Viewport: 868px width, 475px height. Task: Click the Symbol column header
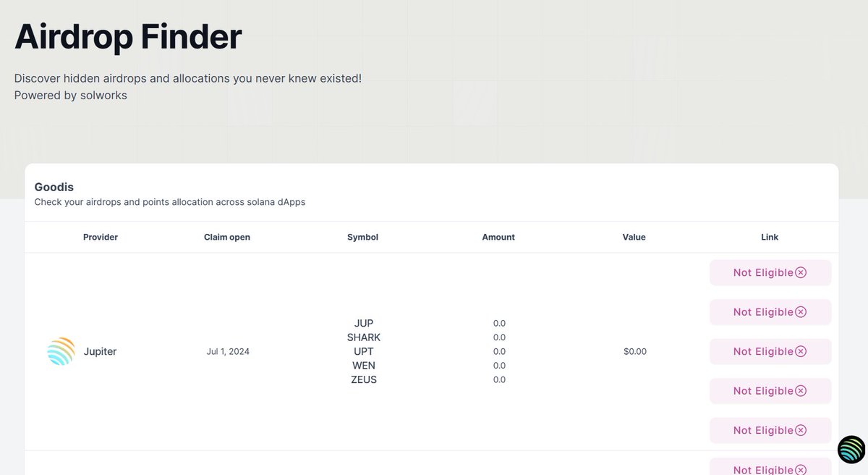362,237
